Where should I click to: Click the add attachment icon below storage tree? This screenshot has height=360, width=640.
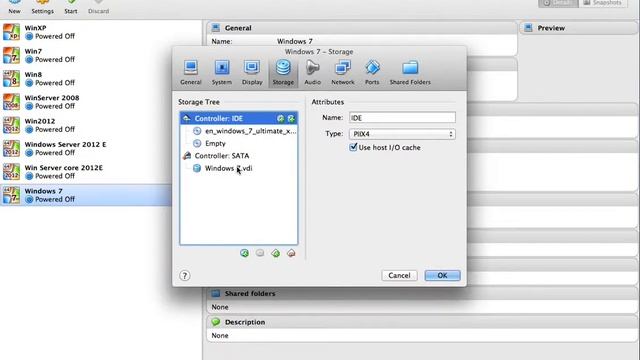[244, 253]
